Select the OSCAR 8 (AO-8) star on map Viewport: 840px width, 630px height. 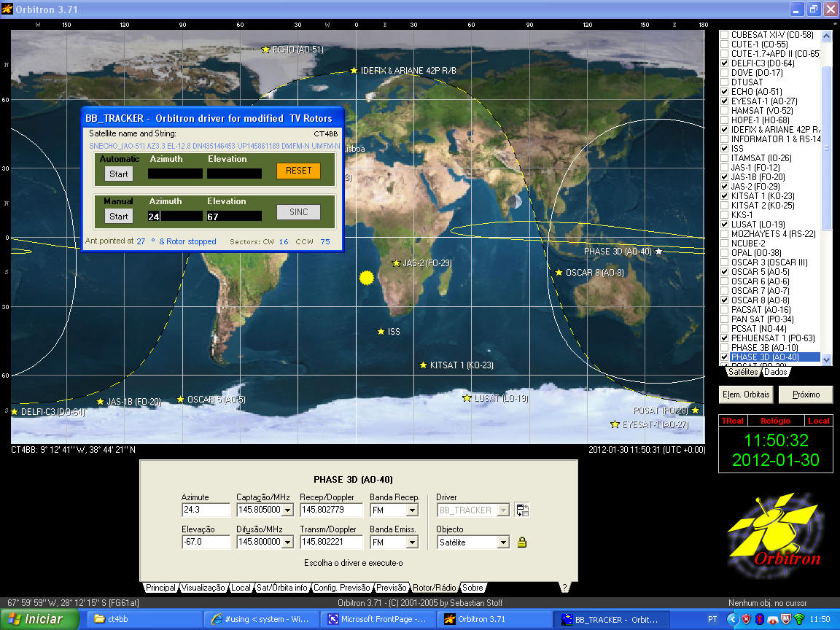(559, 273)
